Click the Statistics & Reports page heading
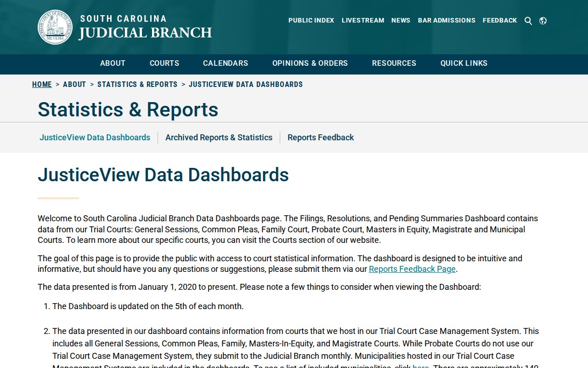 [128, 109]
